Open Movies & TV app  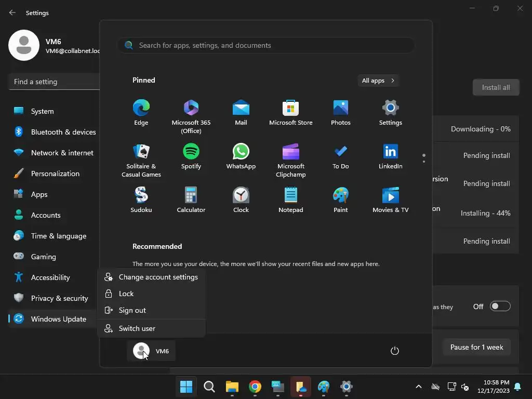(391, 200)
